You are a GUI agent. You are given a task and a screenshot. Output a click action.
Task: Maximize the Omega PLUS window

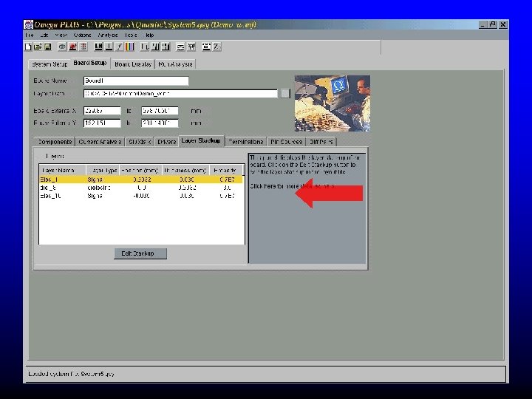point(493,25)
